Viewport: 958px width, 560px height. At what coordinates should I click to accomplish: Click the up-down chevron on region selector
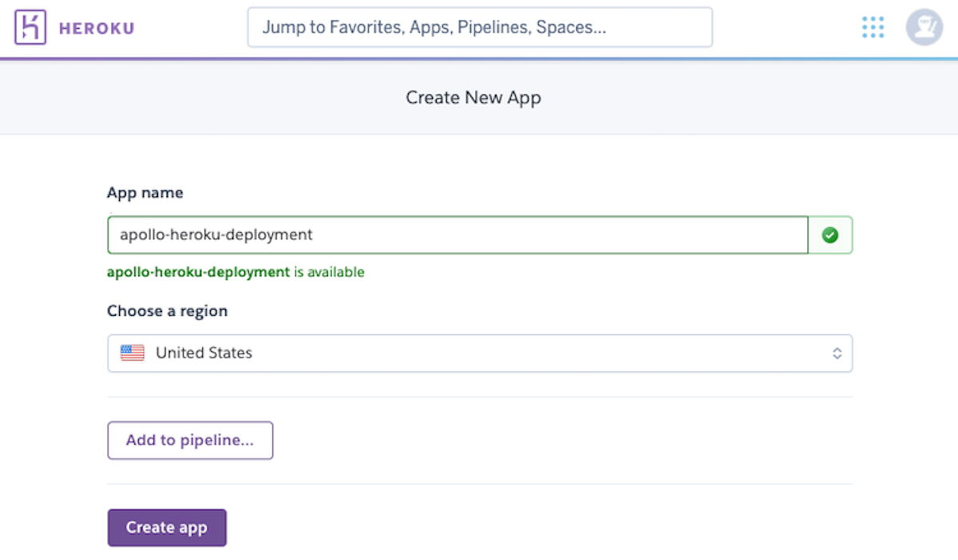(837, 353)
